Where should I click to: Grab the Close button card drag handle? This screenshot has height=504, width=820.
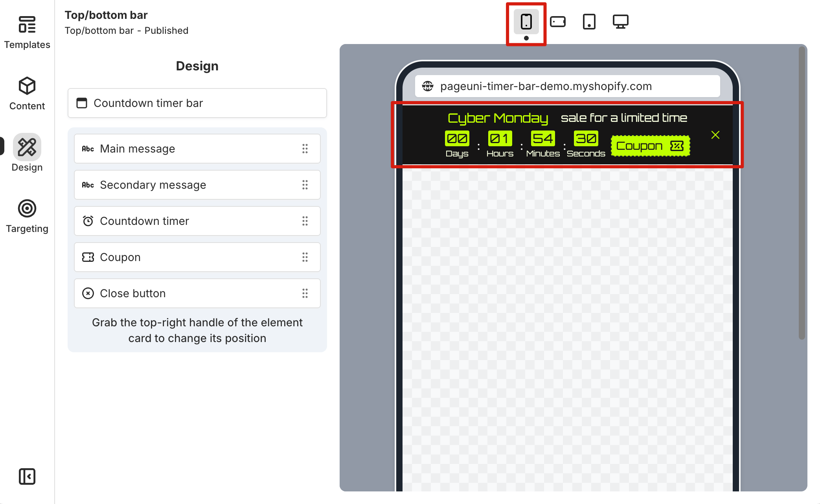[x=305, y=293]
